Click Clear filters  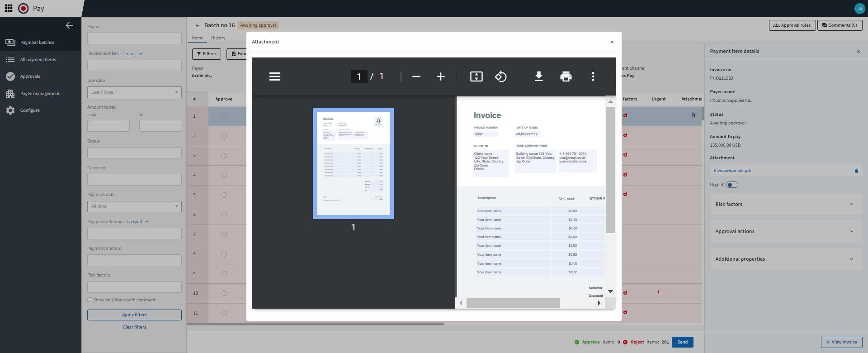pos(134,327)
